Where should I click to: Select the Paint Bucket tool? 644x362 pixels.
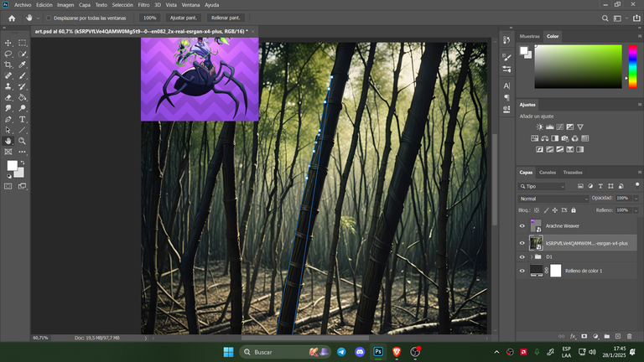22,97
